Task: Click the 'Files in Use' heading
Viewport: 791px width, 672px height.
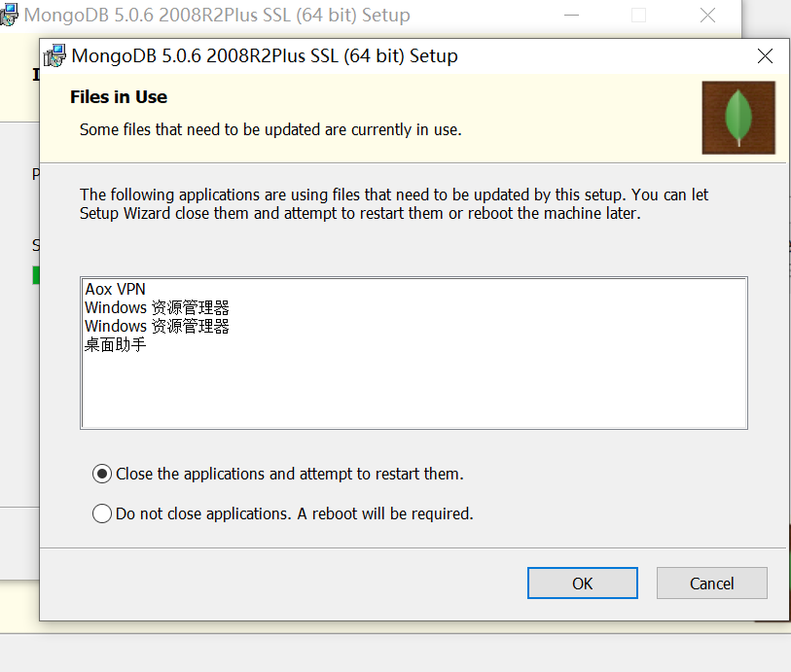Action: pos(119,97)
